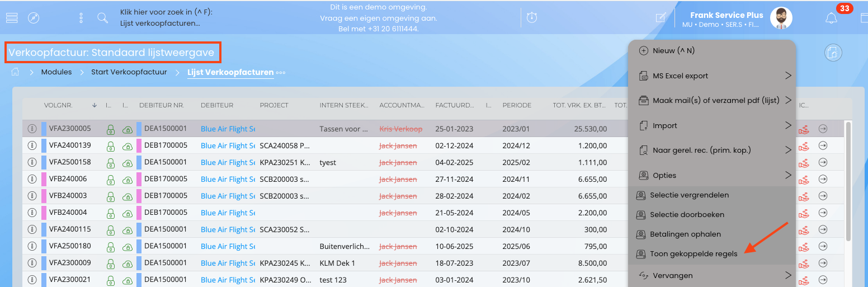Screen dimensions: 868x287
Task: Go to Start Verkoopfactuur breadcrumb
Action: (129, 72)
